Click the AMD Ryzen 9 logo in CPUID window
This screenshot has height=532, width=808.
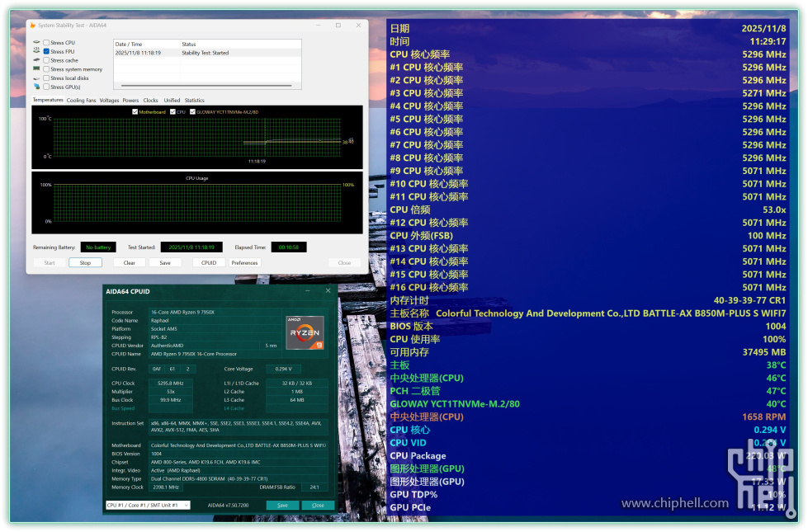tap(305, 332)
